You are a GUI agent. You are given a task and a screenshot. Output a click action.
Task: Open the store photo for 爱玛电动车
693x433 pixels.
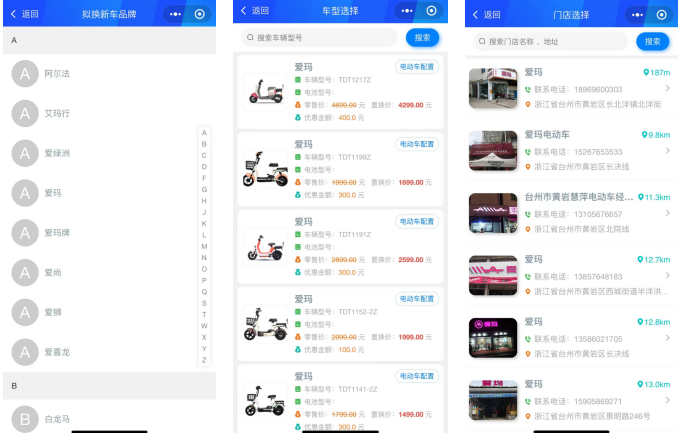(x=493, y=150)
